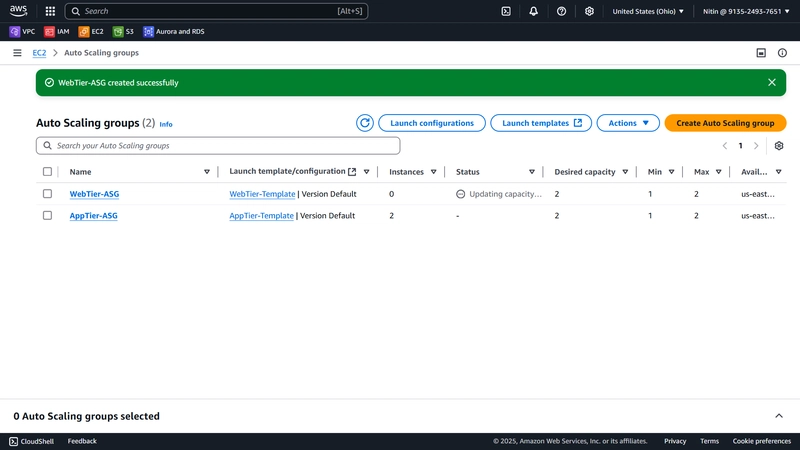Open console settings gear in header
Screen dimensions: 800x450
(589, 11)
